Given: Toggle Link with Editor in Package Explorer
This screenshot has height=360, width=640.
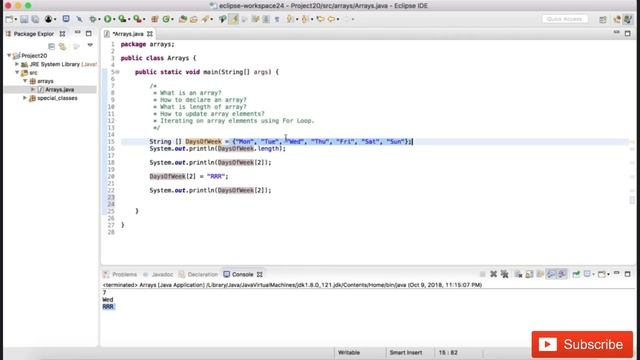Looking at the screenshot, I should (x=62, y=46).
